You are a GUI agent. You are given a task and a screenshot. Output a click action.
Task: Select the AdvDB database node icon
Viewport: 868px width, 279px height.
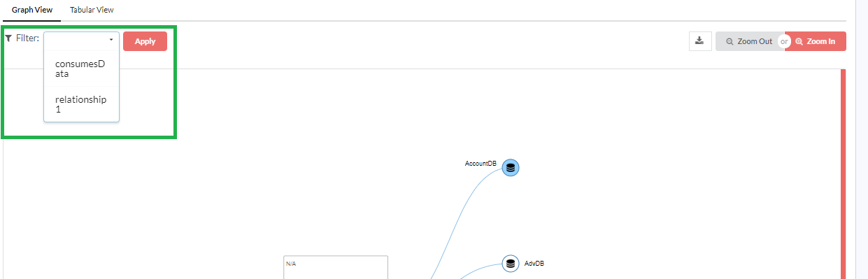(511, 264)
